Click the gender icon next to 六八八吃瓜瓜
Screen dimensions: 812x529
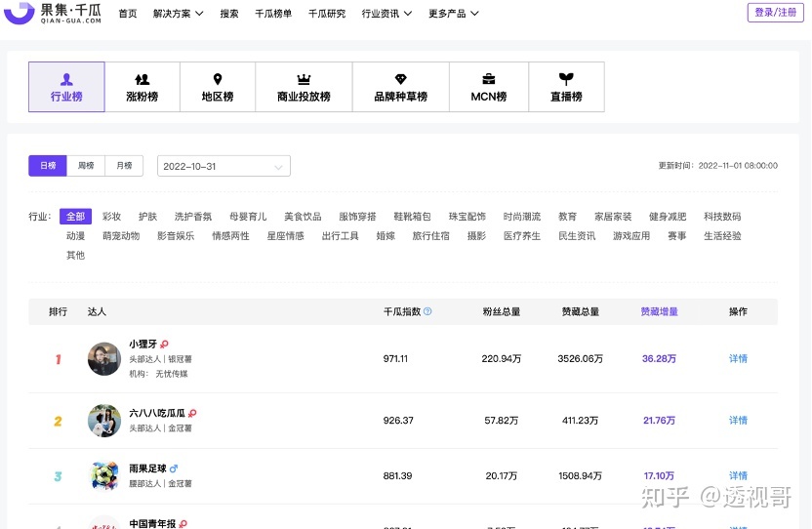(x=192, y=413)
